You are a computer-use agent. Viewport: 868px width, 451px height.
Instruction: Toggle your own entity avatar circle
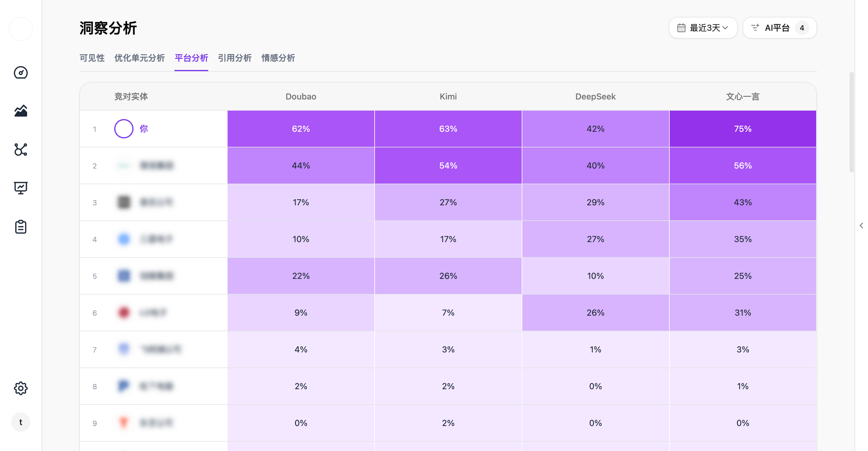tap(123, 128)
